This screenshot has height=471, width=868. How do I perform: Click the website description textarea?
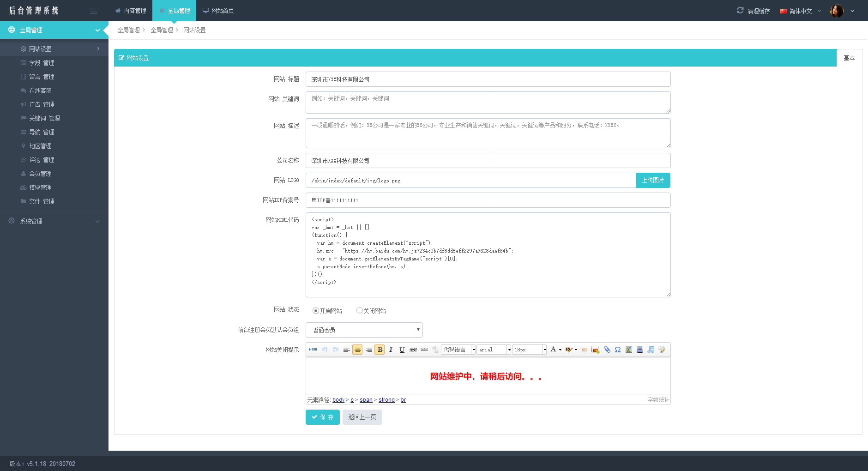pos(488,133)
